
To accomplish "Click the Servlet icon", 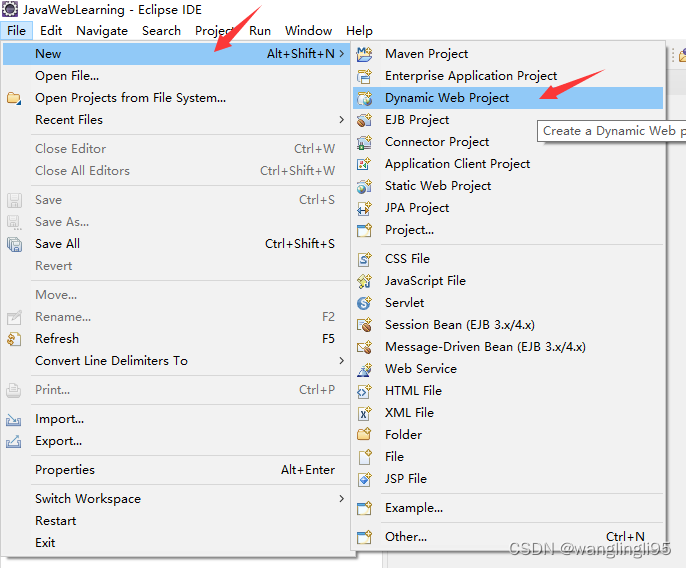I will coord(364,303).
